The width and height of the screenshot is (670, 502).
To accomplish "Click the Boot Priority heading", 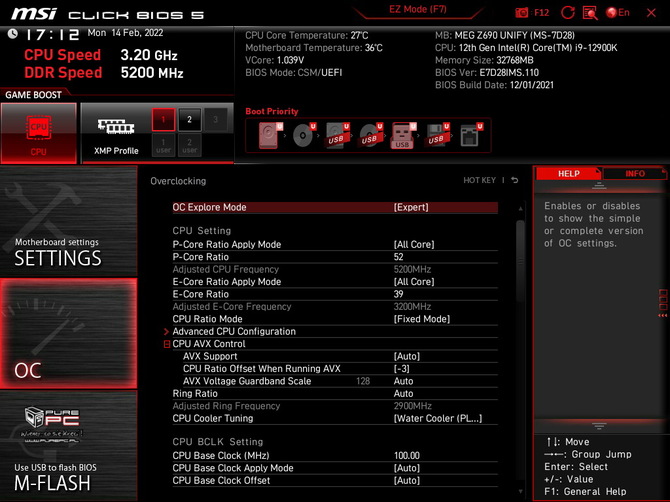I will click(x=272, y=111).
